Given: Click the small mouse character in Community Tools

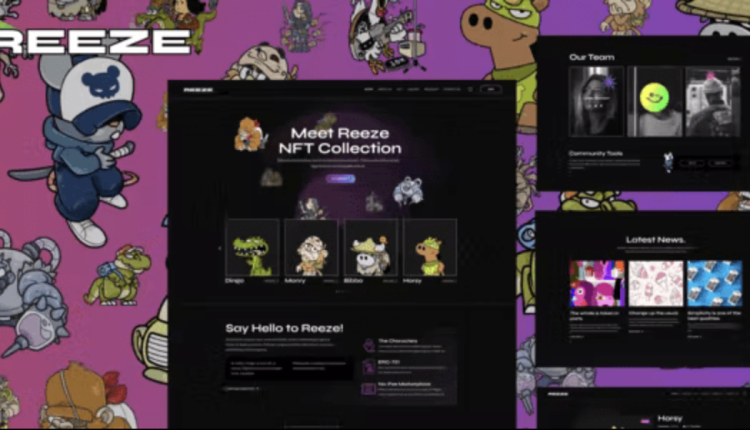Looking at the screenshot, I should point(668,162).
